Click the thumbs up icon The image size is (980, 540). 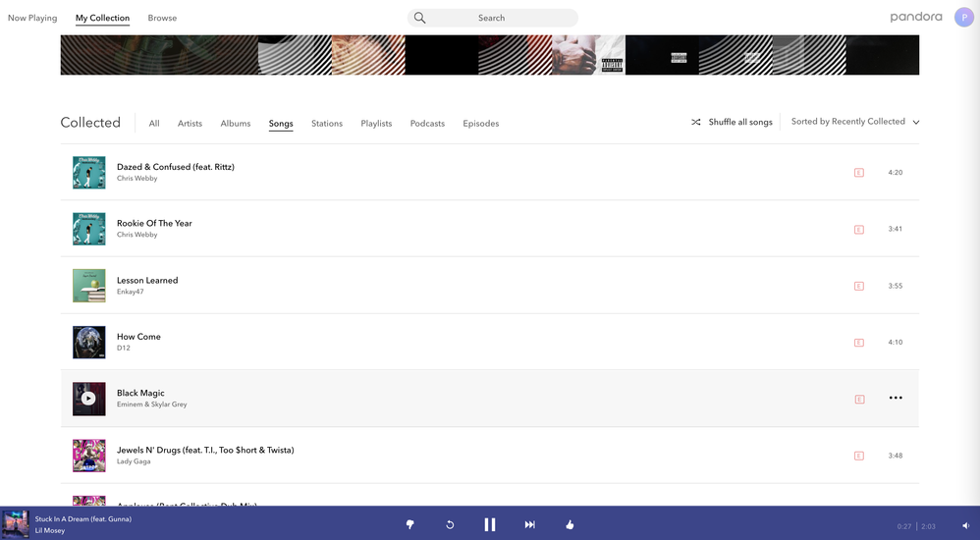(x=570, y=524)
